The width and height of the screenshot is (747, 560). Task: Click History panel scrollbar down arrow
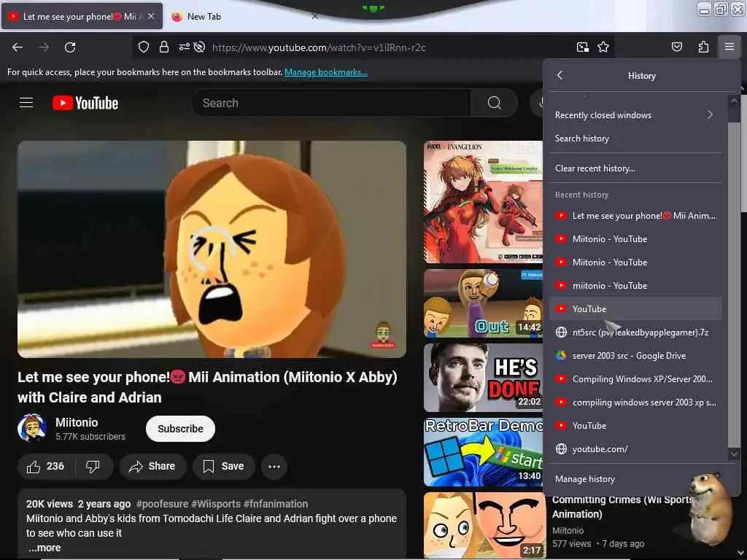(x=734, y=454)
